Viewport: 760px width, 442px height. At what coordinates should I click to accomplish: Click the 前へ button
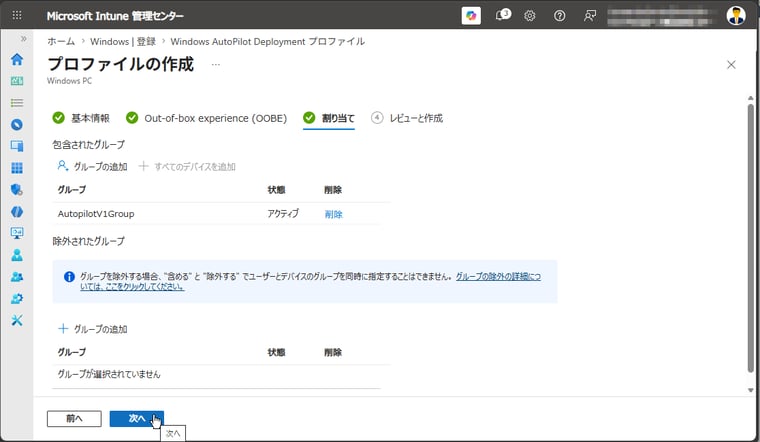(x=74, y=419)
